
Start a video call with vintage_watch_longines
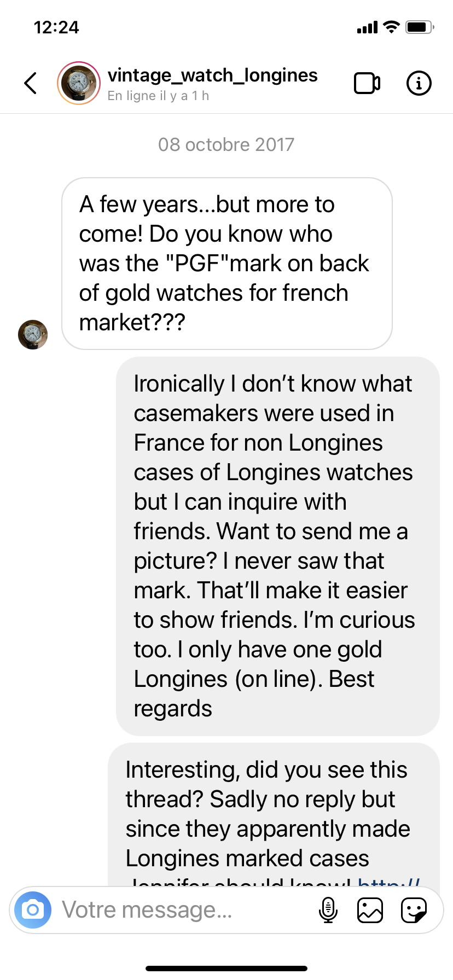(367, 83)
